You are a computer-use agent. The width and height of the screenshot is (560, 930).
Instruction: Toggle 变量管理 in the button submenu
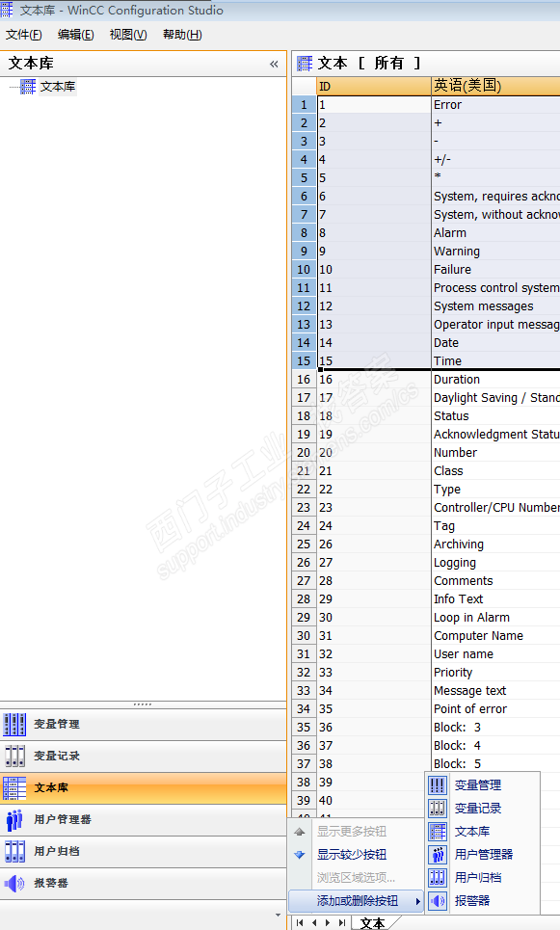(x=482, y=785)
